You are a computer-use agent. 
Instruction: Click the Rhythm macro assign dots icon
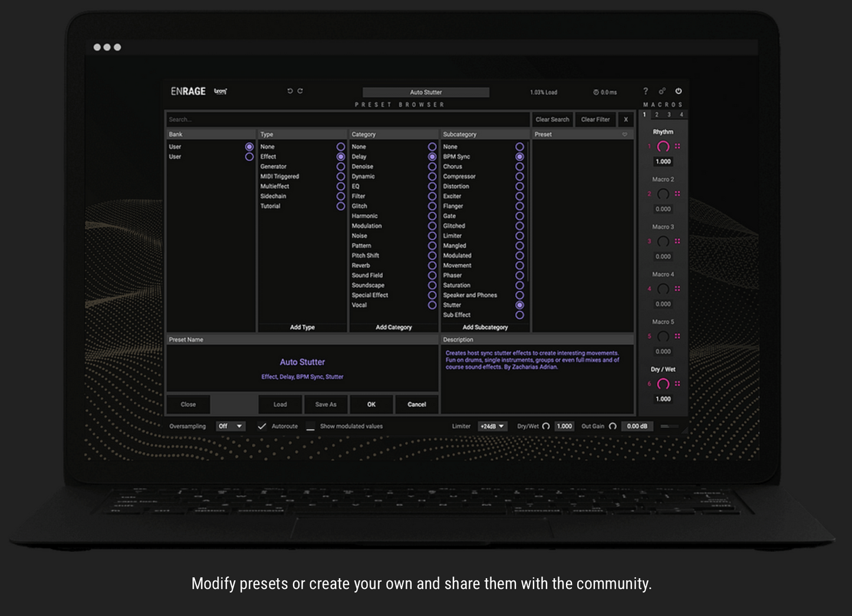click(x=677, y=146)
